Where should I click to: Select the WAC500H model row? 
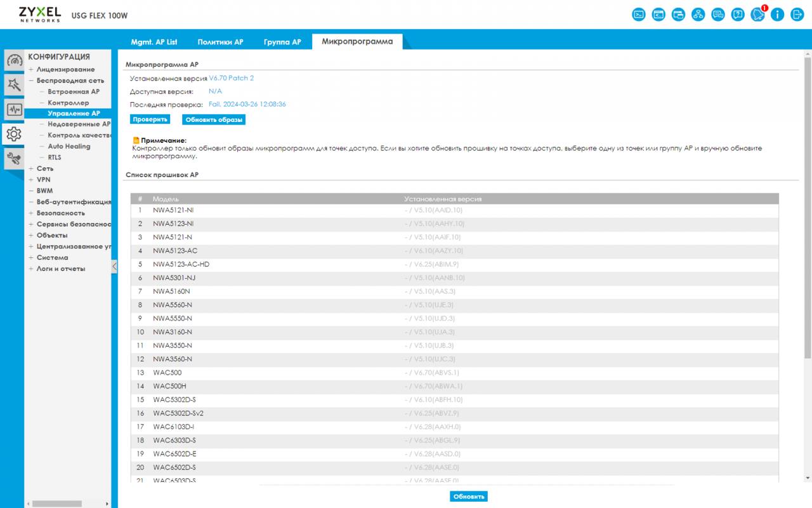(455, 386)
